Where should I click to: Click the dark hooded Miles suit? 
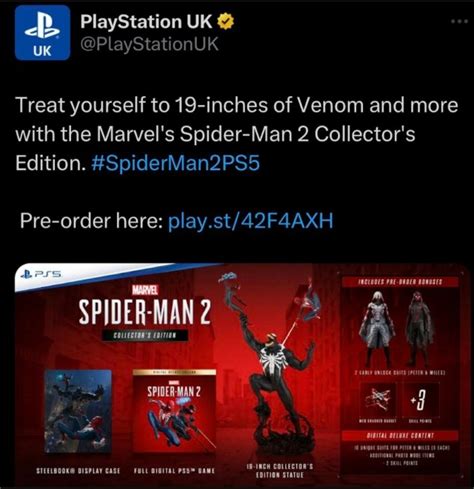(419, 328)
